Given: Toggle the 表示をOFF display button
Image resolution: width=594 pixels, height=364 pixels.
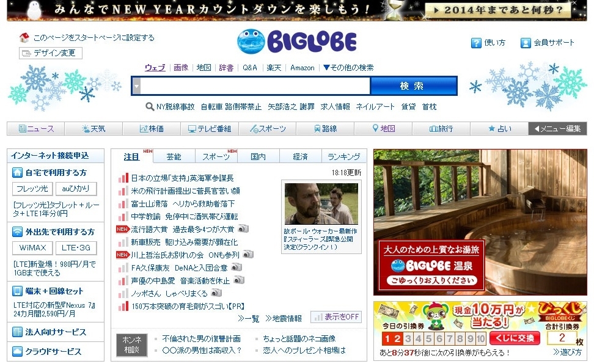Looking at the screenshot, I should [336, 317].
